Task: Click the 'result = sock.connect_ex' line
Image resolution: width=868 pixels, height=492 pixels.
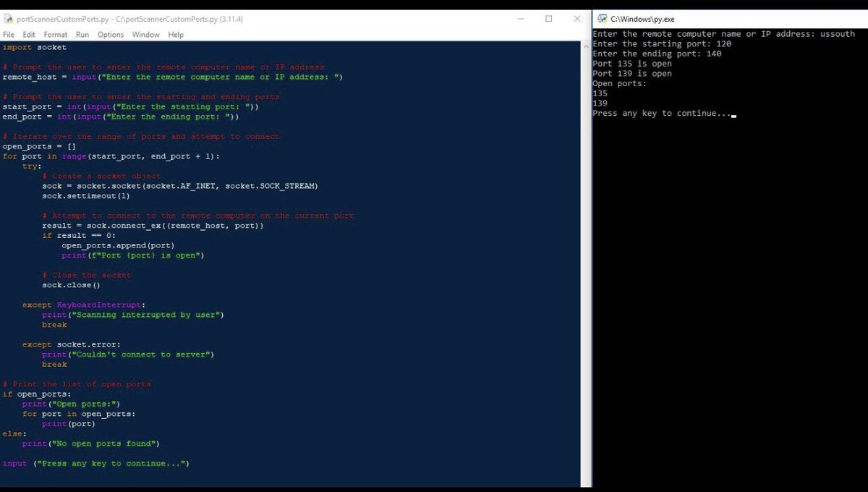Action: 153,226
